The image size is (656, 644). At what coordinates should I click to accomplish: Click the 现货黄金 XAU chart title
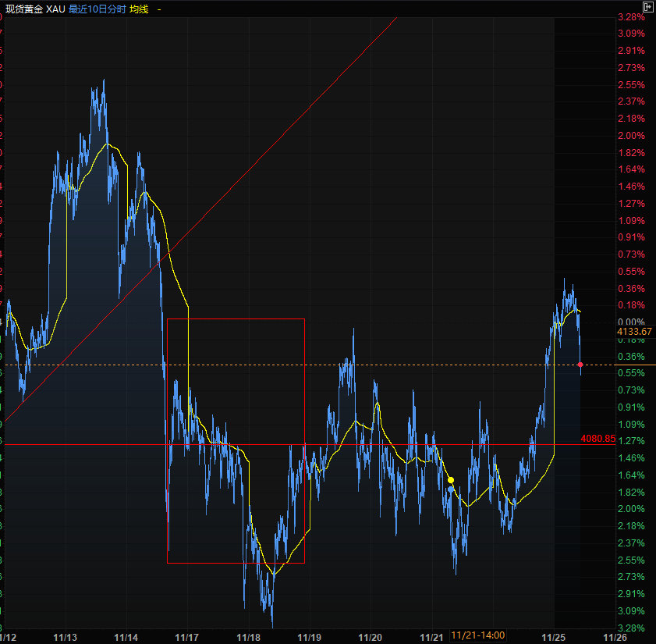coord(35,9)
